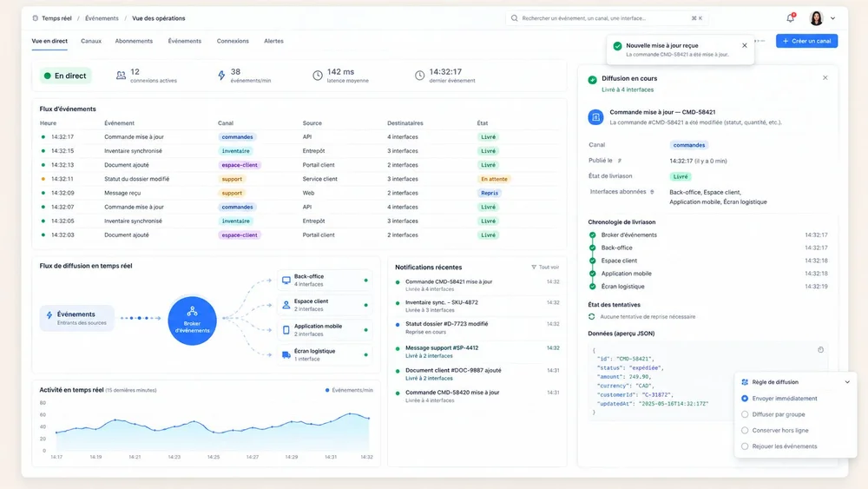Click the Temps réel breadcrumb icon
This screenshot has width=868, height=489.
[36, 18]
